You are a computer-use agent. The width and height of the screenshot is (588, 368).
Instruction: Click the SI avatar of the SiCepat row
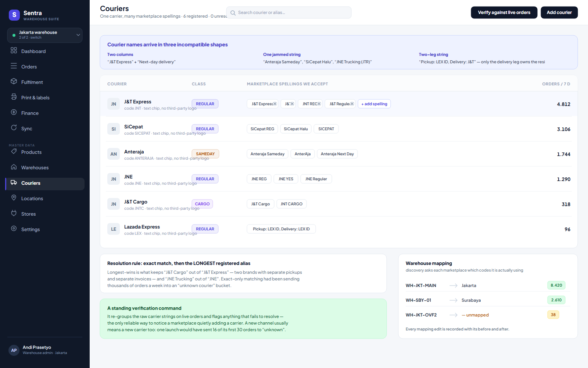[114, 129]
